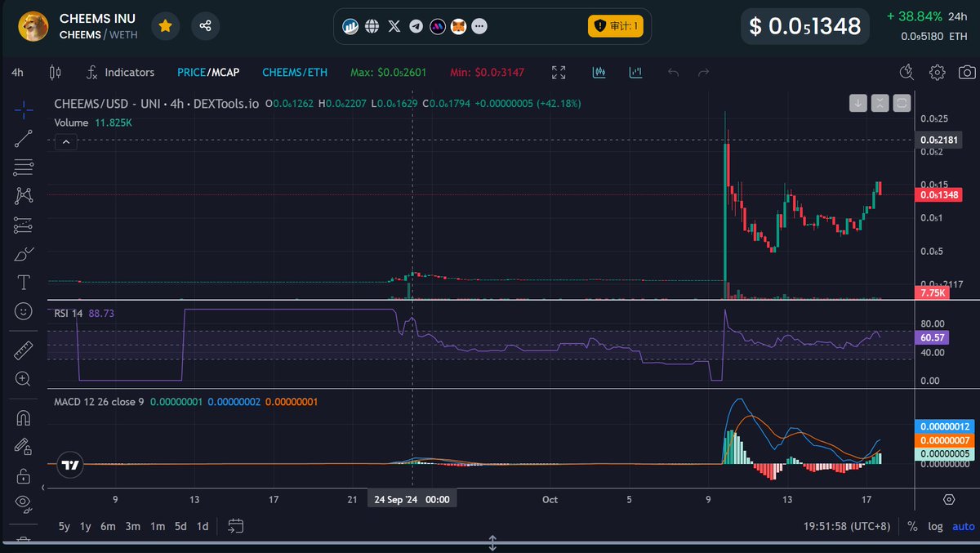Open the DEXTools chart link icon
Viewport: 980px width, 553px height.
coord(350,26)
